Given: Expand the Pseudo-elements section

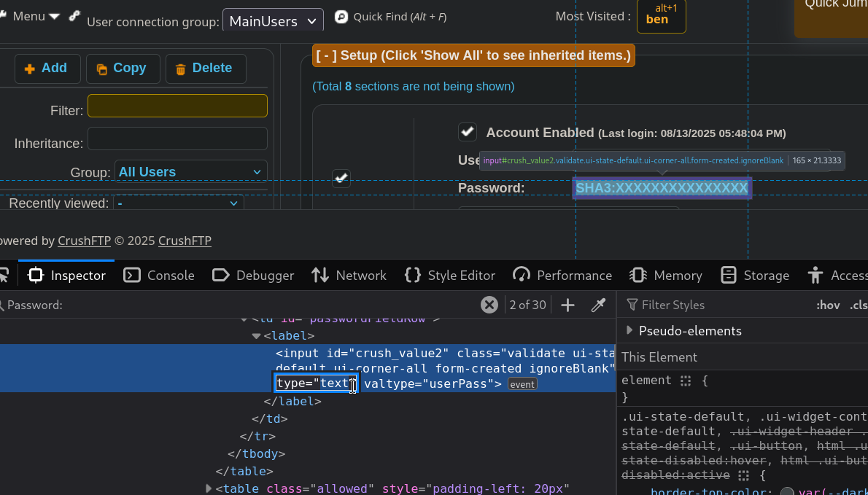Looking at the screenshot, I should [x=629, y=330].
